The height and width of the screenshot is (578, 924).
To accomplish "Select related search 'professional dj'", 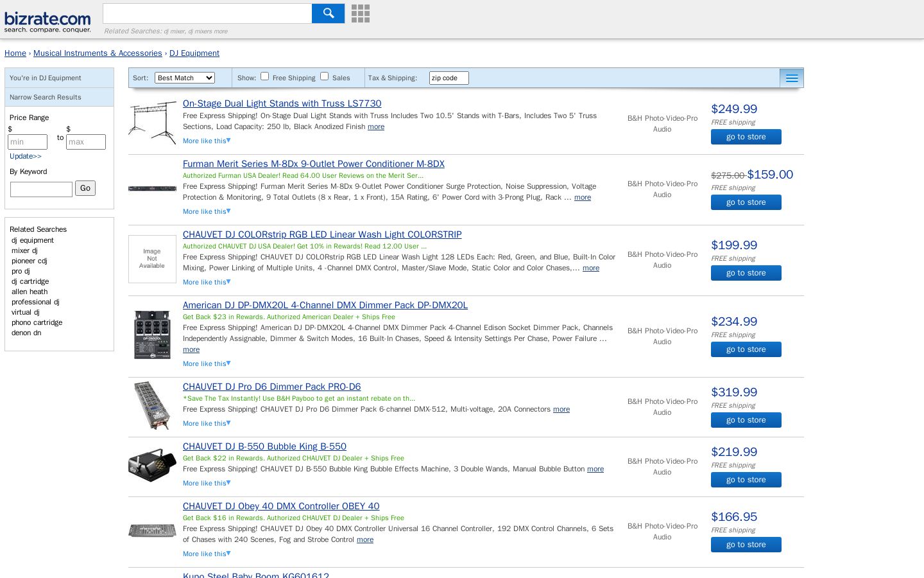I will tap(35, 302).
